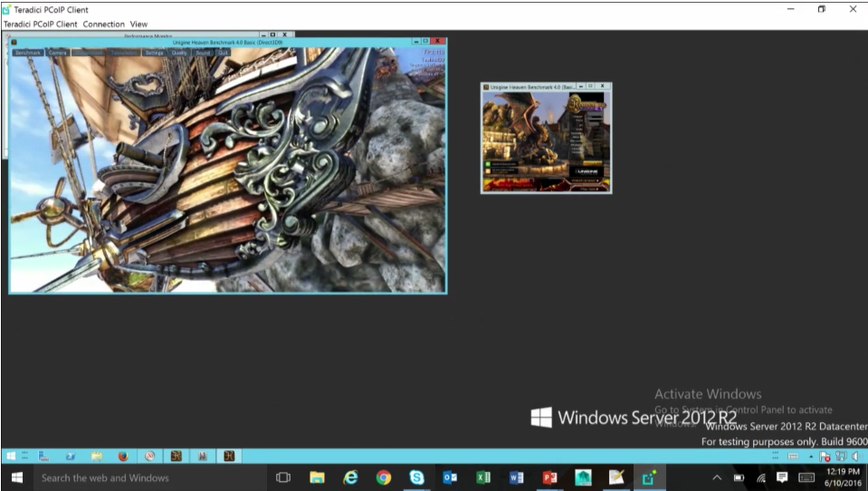This screenshot has width=868, height=491.
Task: Show hidden icons in the local system tray
Action: [x=717, y=477]
